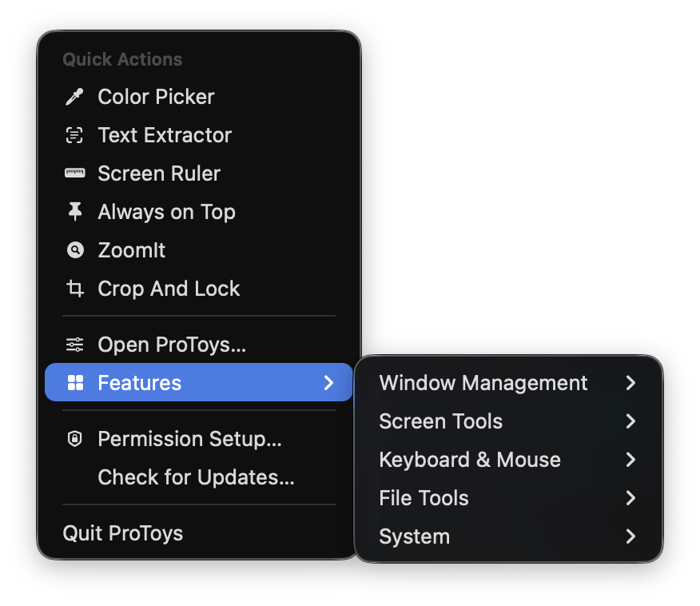Quit ProToys from the menu
Screen dimensions: 700x606
pyautogui.click(x=199, y=533)
